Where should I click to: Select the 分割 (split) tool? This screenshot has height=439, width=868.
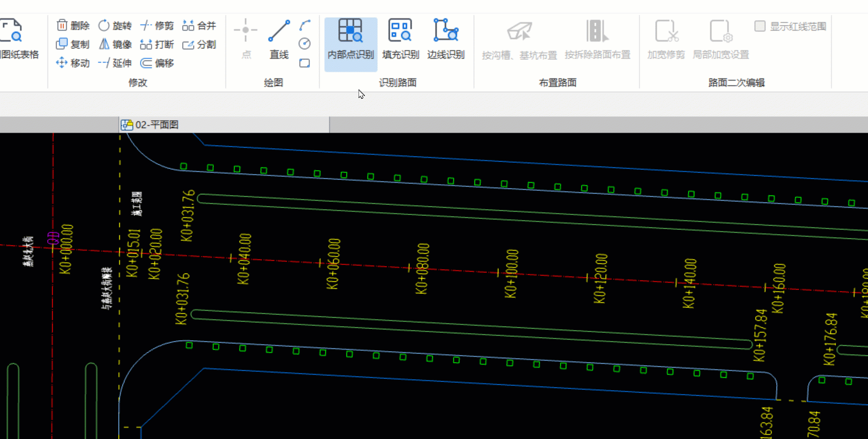point(199,44)
